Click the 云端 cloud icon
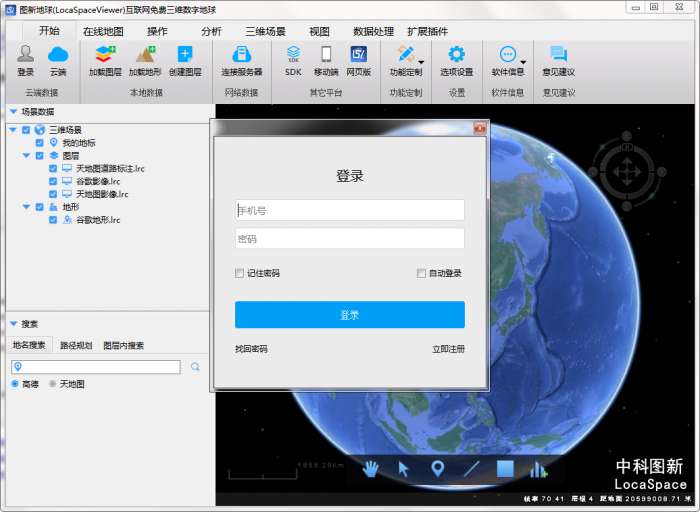700x512 pixels. point(58,55)
